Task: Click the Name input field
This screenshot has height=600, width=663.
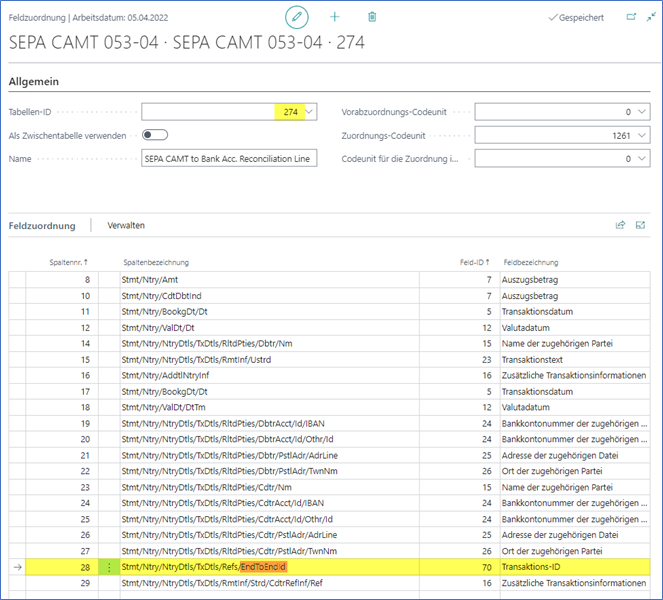Action: pyautogui.click(x=229, y=159)
